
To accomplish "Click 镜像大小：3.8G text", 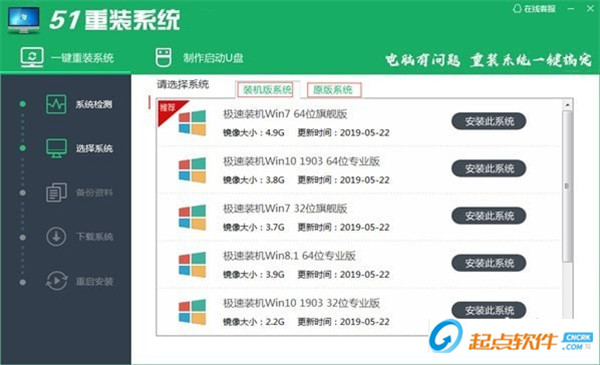I will coord(254,180).
